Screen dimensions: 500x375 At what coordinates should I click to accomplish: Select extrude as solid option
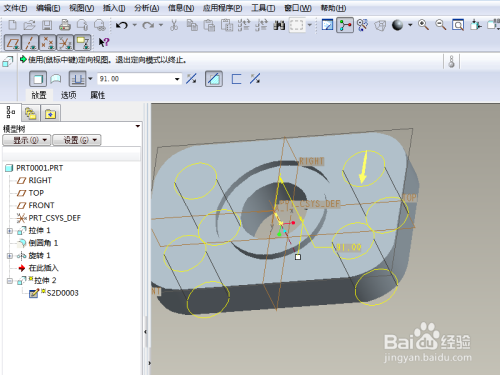tap(38, 79)
